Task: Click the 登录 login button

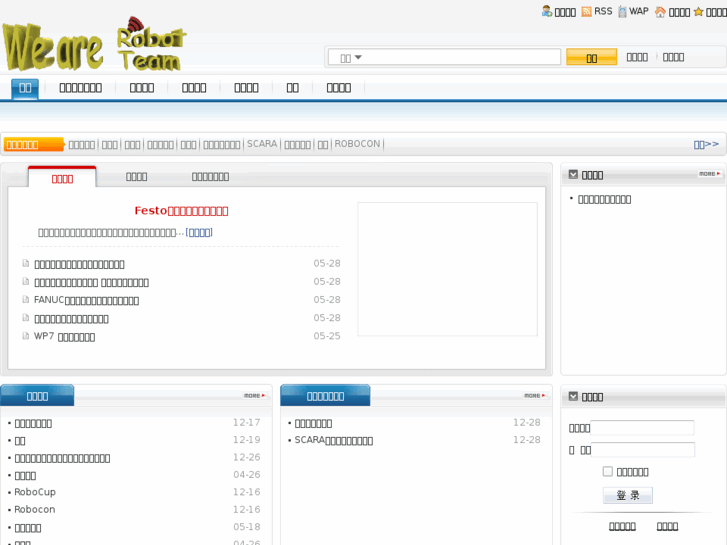Action: tap(628, 495)
